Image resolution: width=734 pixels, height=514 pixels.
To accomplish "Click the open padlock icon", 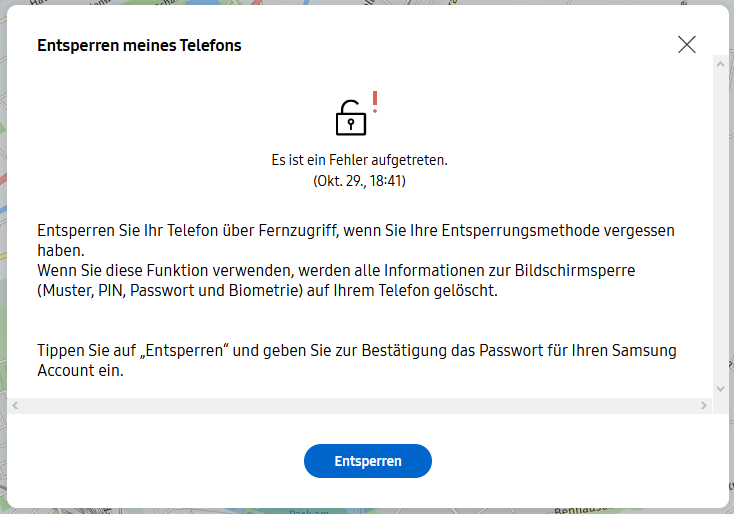I will click(x=351, y=118).
